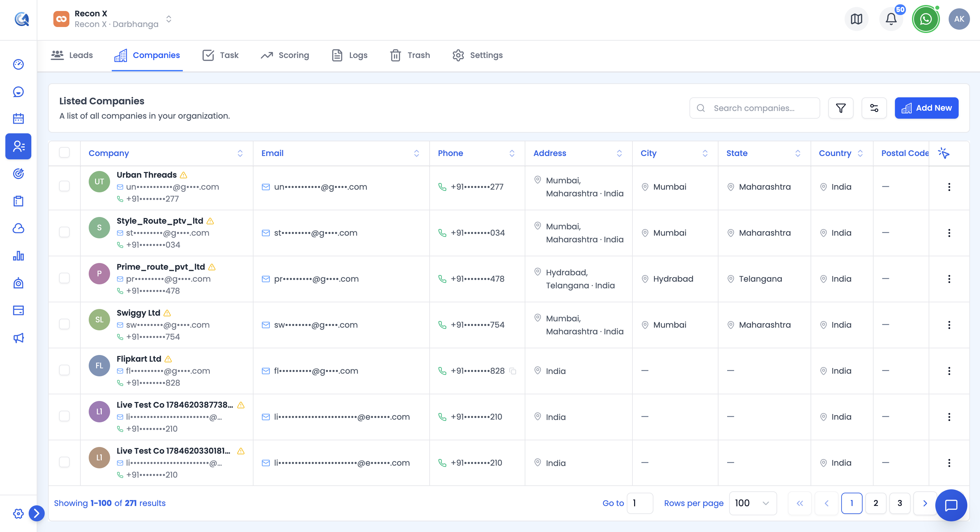Image resolution: width=980 pixels, height=532 pixels.
Task: Open the live chat bubble button
Action: [951, 505]
